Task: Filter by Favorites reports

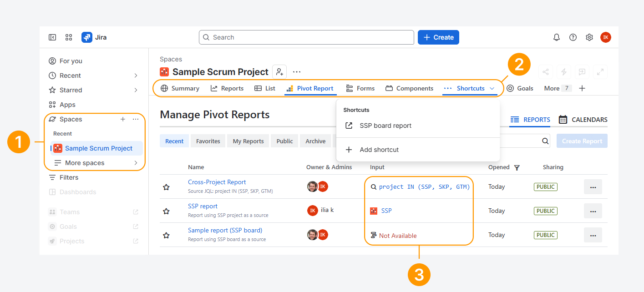Action: tap(208, 141)
